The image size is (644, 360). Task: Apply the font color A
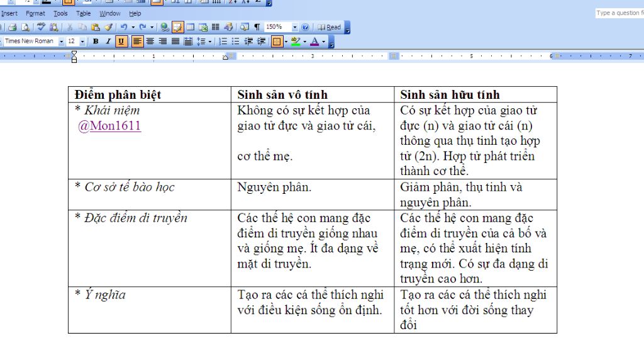coord(314,41)
